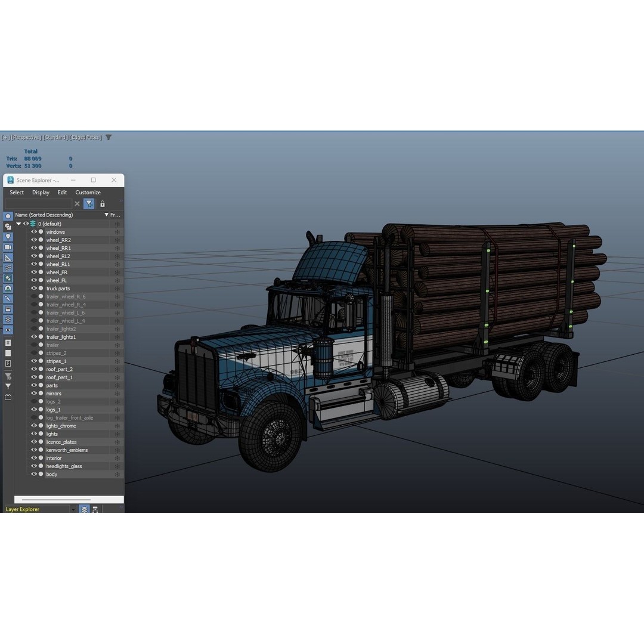Open the Select menu
The image size is (644, 644).
[x=16, y=192]
